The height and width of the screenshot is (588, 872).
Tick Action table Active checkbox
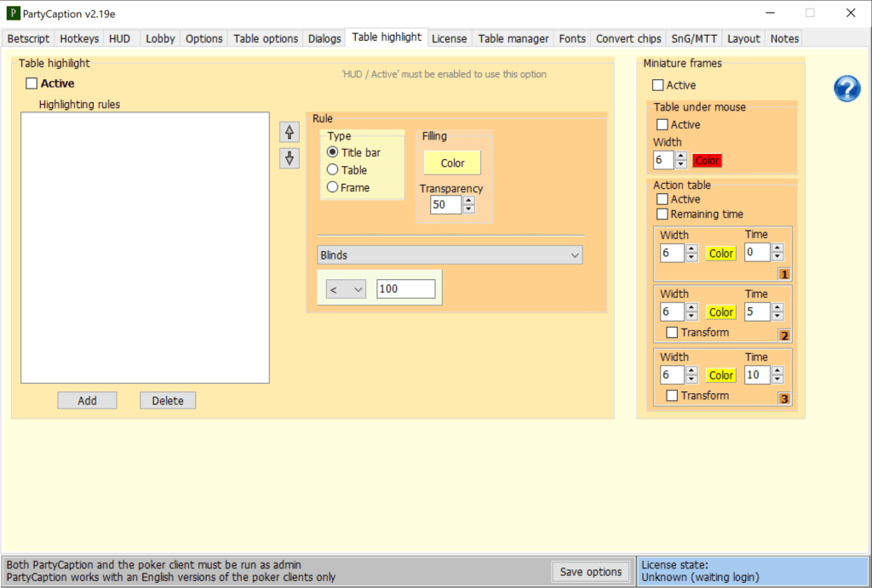pyautogui.click(x=663, y=199)
